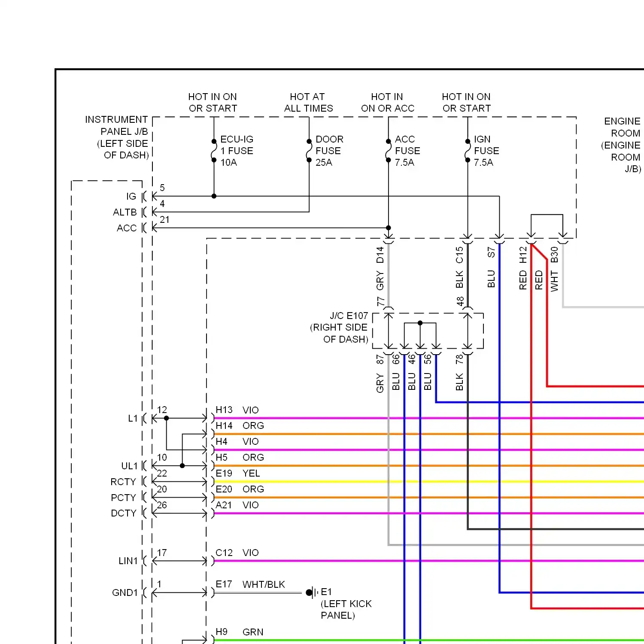The height and width of the screenshot is (644, 644).
Task: Select the L1 terminal label
Action: [133, 419]
